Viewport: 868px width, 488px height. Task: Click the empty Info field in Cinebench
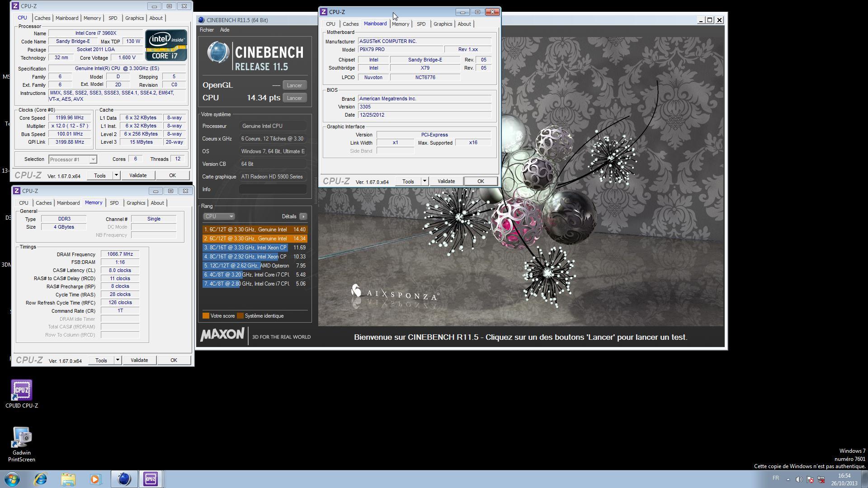coord(273,189)
